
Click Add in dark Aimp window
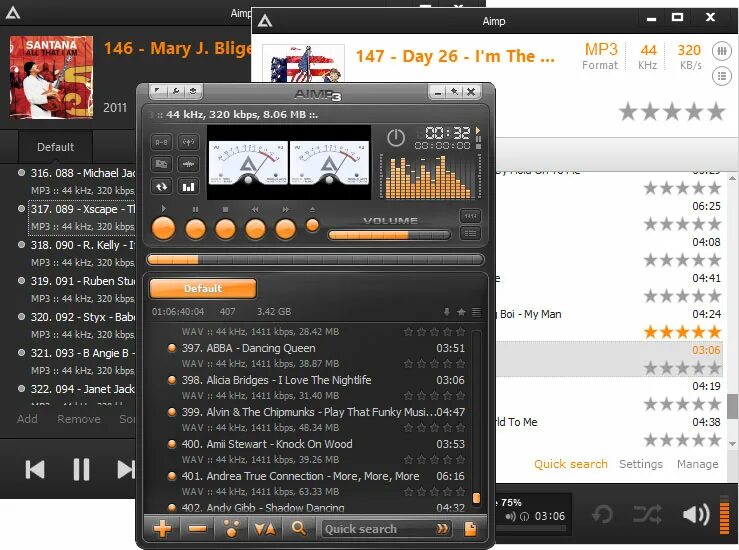point(27,419)
